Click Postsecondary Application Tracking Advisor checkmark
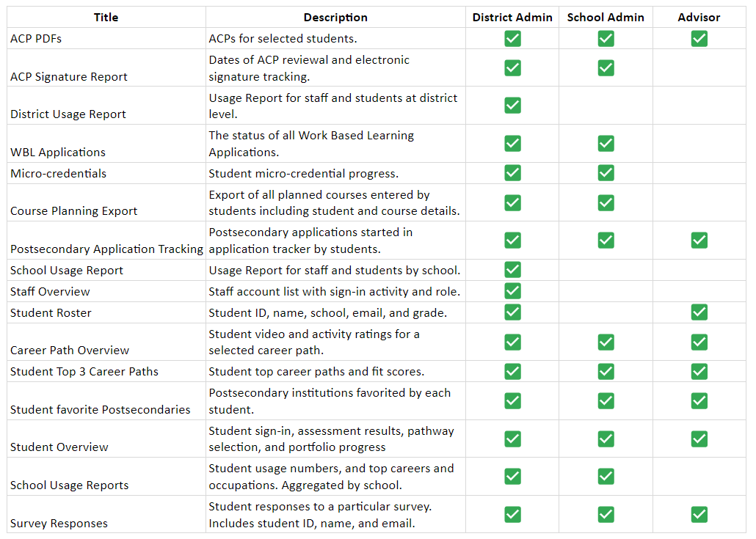 699,240
